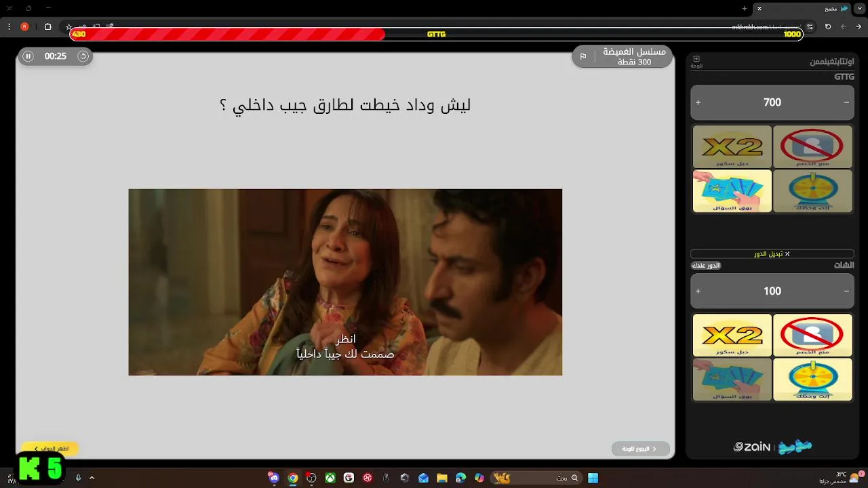Click the تبديل الدور switch turn button
The width and height of the screenshot is (868, 488).
click(772, 253)
